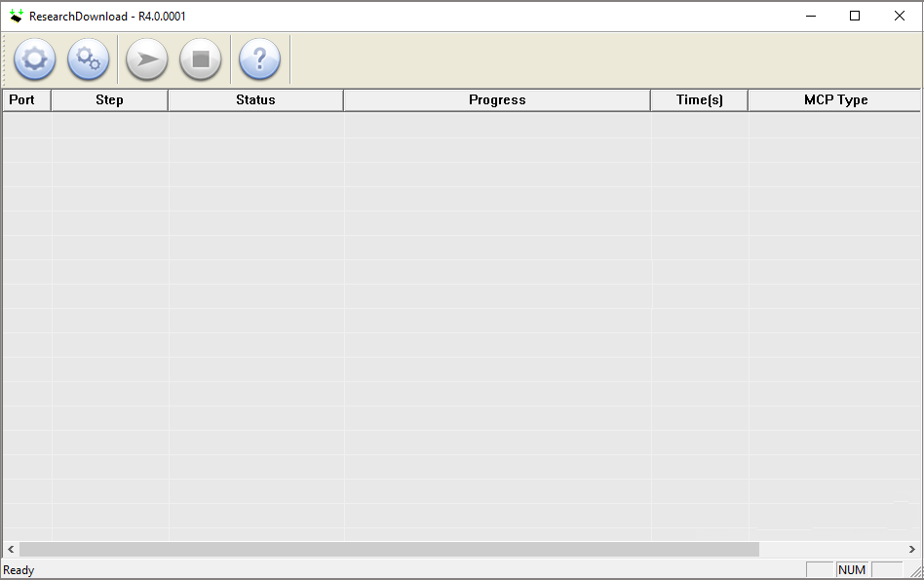Click the window resize grip corner
The image size is (924, 580).
tap(916, 571)
